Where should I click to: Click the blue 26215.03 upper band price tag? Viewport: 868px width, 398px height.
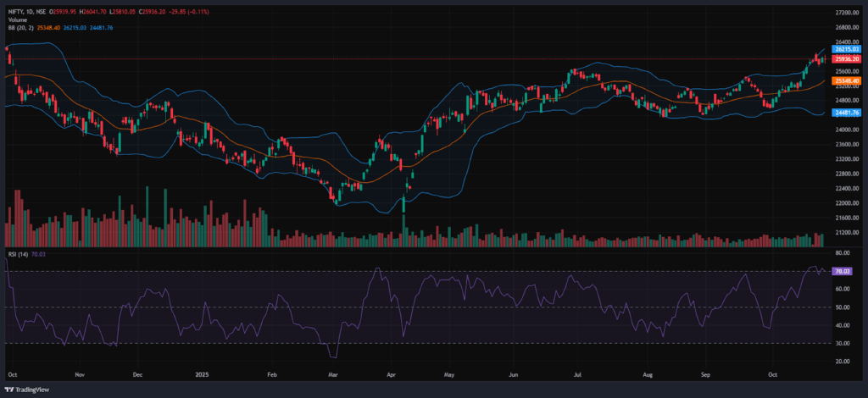pos(847,50)
